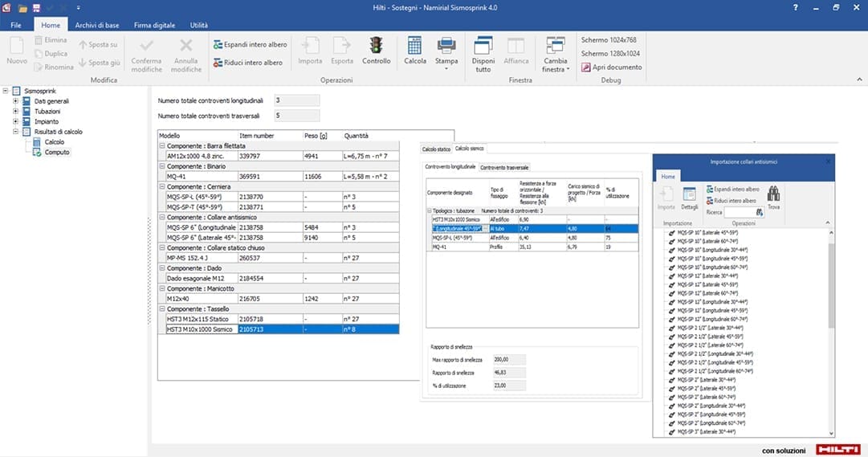
Task: Collapse Componente : Barra filettata group
Action: [162, 145]
